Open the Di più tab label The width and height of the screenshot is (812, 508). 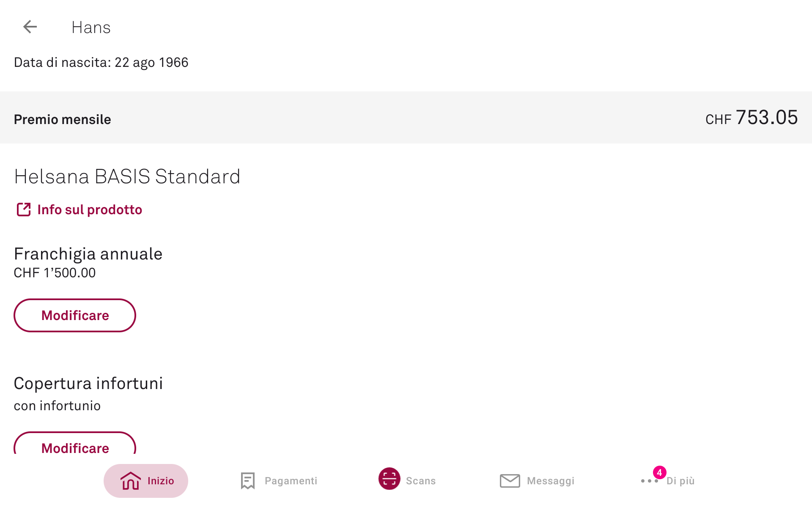pos(680,481)
